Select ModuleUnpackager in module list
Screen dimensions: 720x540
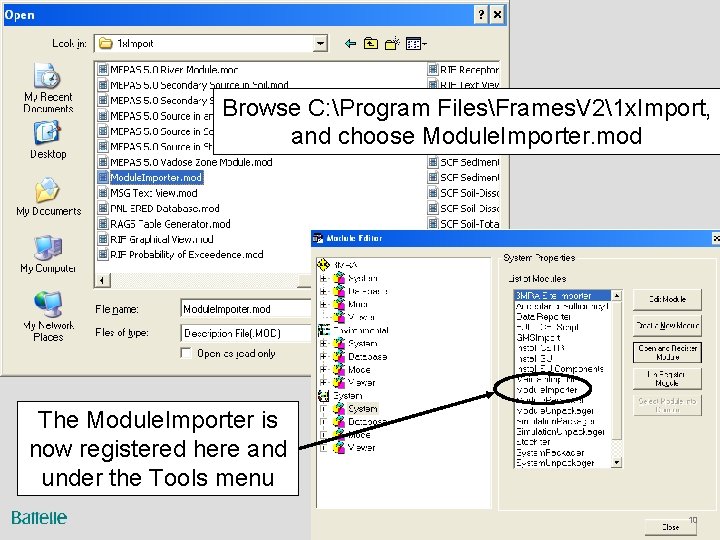555,411
